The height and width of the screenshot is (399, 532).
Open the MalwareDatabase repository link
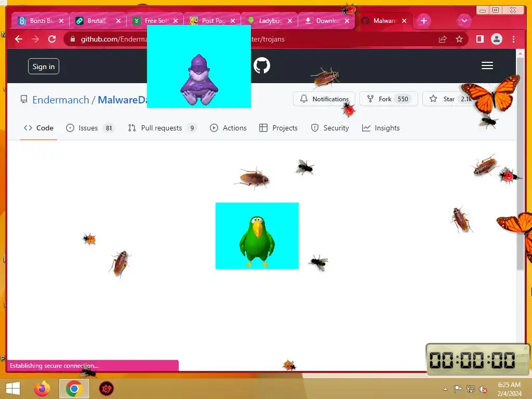[123, 100]
